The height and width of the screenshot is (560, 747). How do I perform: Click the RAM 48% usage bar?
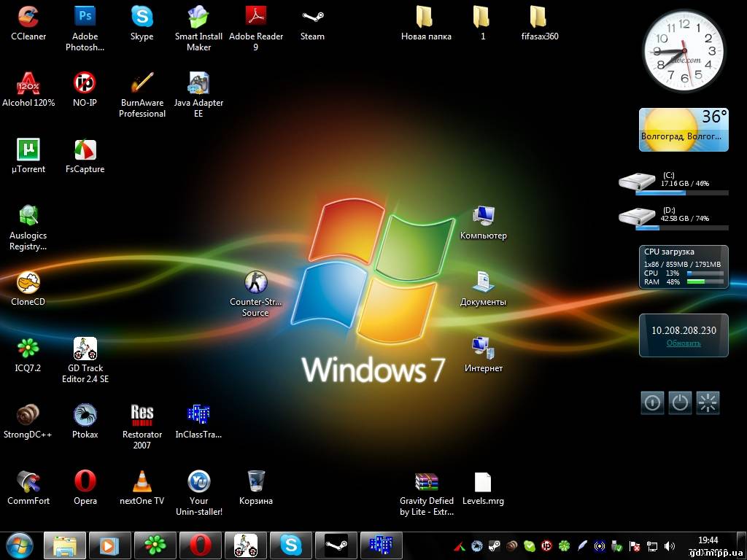pos(705,282)
